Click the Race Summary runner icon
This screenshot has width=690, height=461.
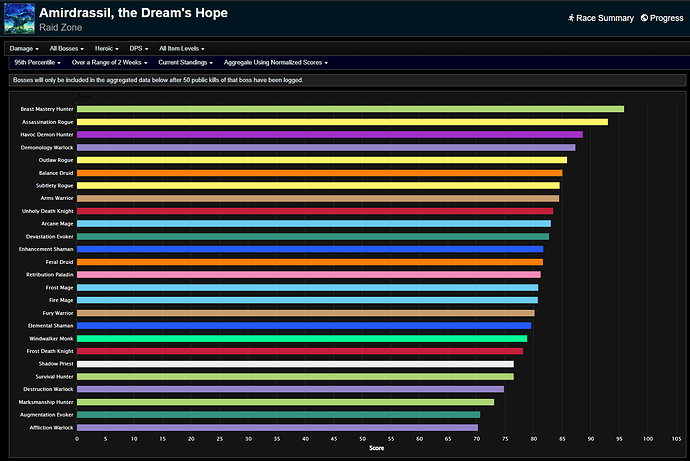pos(569,18)
